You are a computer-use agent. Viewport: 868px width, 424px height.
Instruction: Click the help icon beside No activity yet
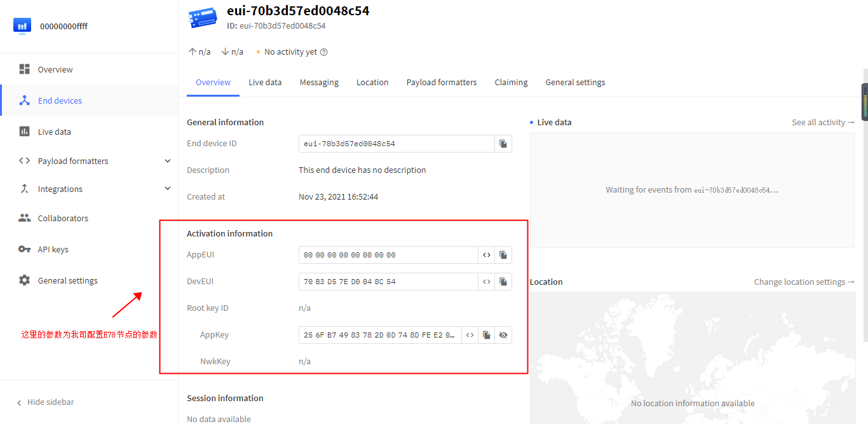tap(324, 52)
